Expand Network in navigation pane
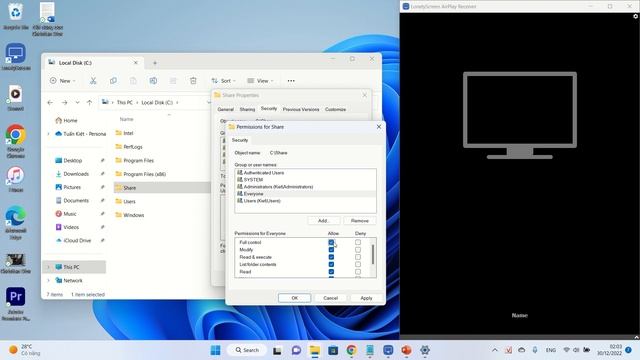The image size is (640, 360). 49,280
